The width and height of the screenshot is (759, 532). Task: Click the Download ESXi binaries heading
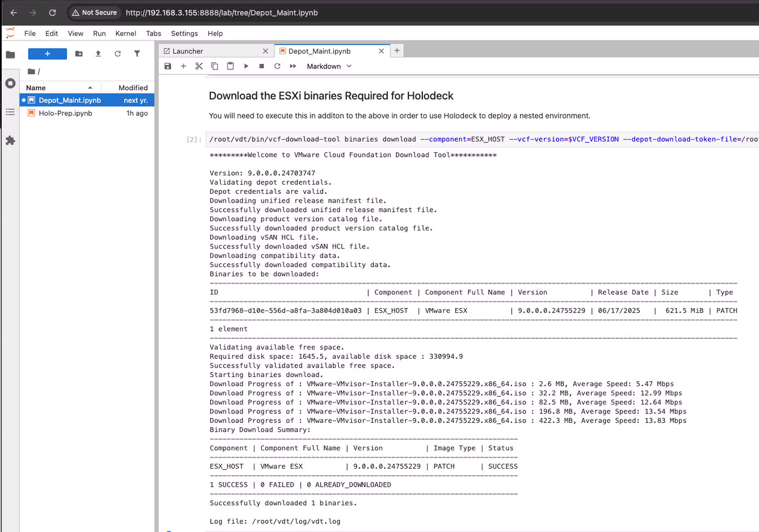pos(331,96)
